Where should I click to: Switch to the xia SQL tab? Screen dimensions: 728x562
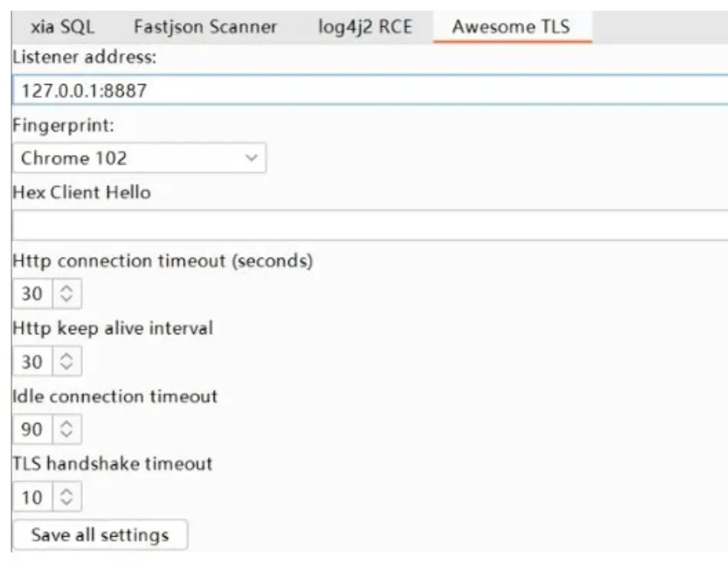click(62, 27)
